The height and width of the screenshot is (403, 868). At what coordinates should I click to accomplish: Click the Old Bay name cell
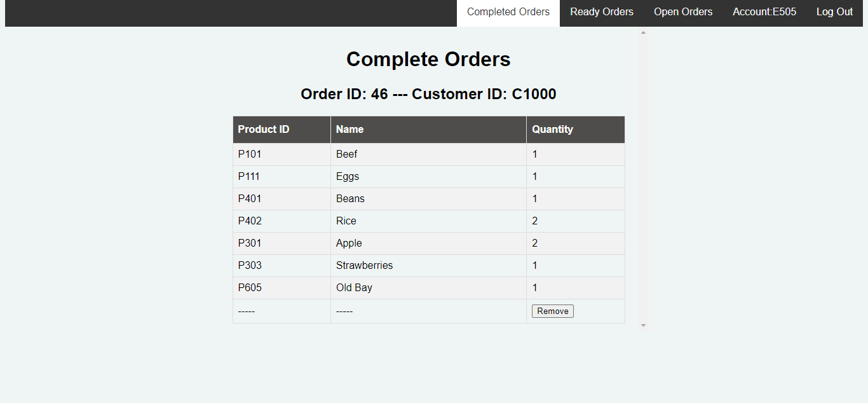(428, 288)
